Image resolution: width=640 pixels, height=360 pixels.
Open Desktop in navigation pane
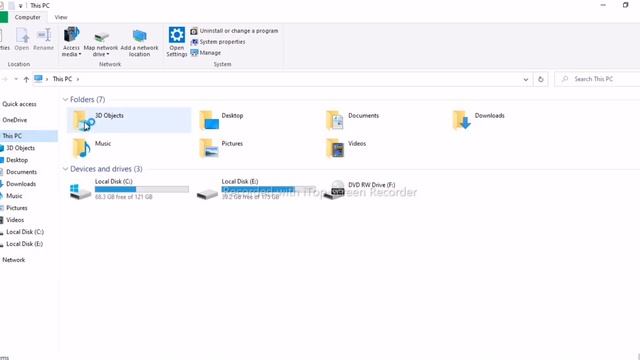pos(17,160)
